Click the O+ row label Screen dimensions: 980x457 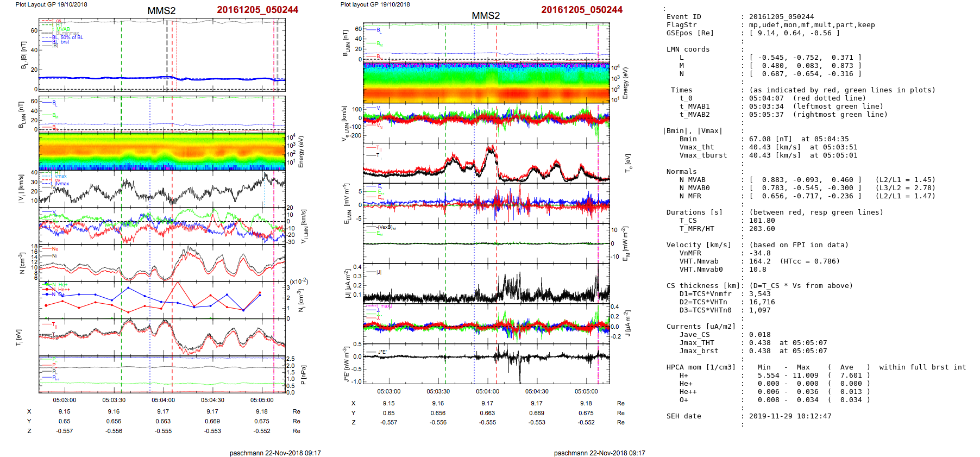click(x=683, y=400)
